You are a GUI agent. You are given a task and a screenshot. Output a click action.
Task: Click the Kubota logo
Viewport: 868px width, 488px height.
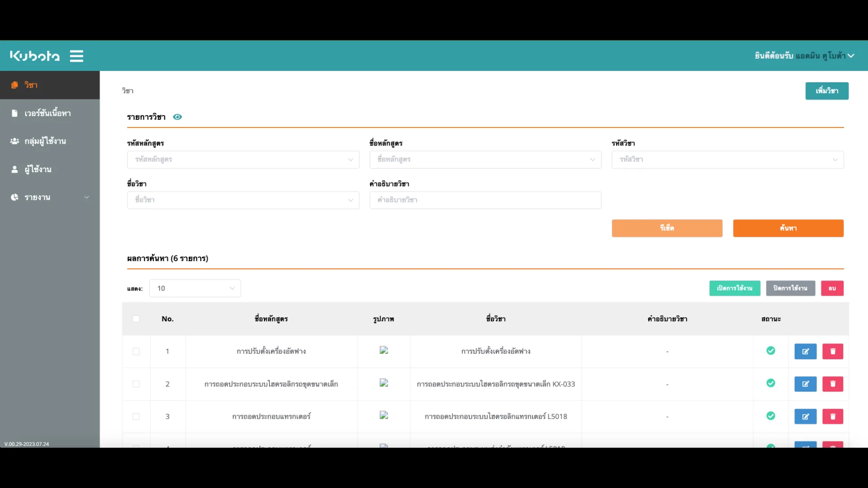click(35, 56)
